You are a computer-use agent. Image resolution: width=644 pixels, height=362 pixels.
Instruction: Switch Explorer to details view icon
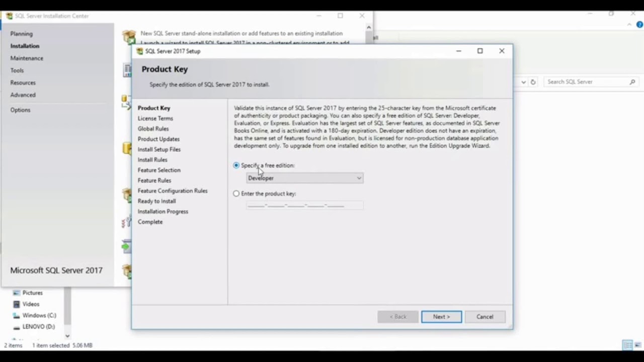[x=627, y=345]
